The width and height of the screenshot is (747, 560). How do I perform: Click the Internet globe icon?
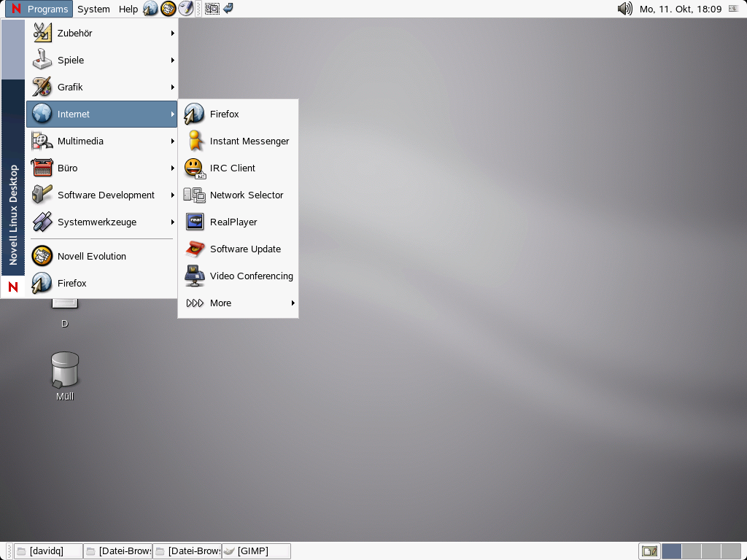click(42, 114)
